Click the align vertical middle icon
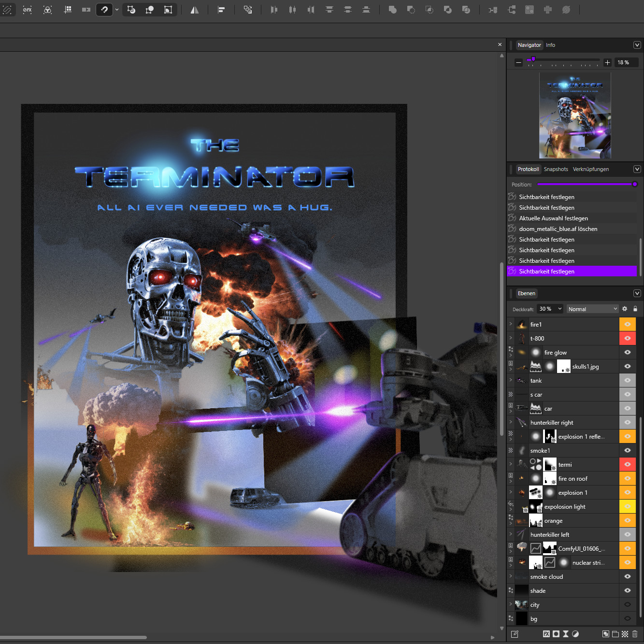 [x=348, y=10]
